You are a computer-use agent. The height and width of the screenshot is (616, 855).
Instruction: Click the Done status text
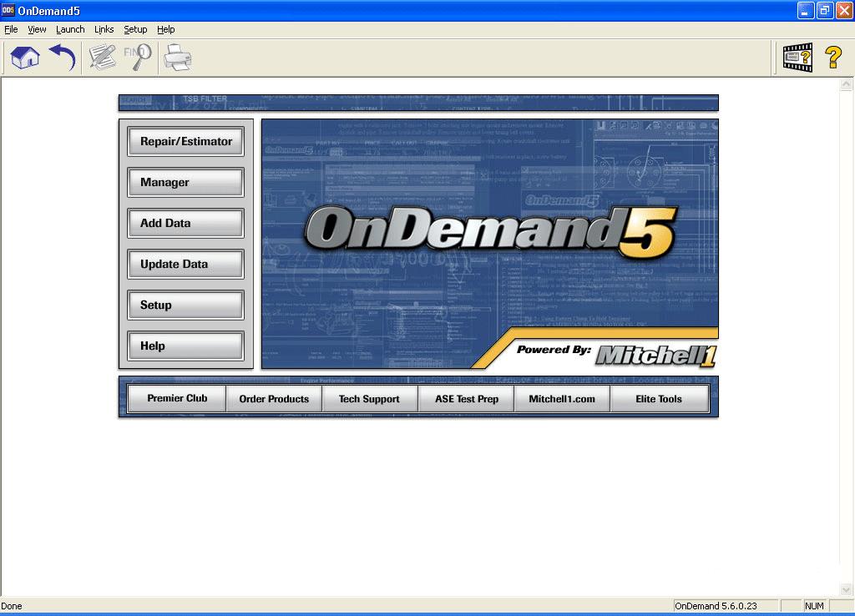pyautogui.click(x=12, y=606)
